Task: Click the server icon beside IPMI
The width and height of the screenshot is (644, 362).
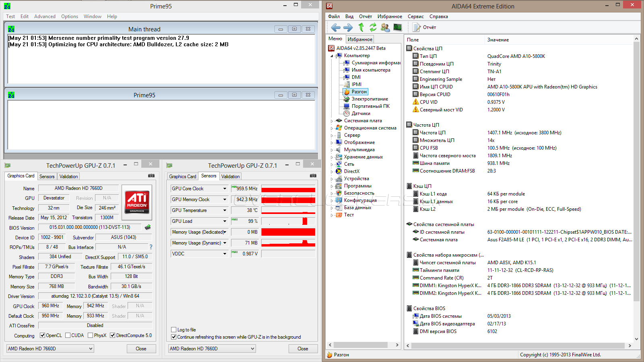Action: click(347, 84)
